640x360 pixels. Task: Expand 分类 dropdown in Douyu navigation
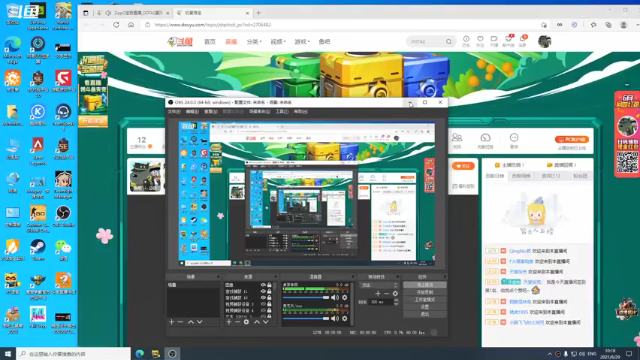click(253, 42)
